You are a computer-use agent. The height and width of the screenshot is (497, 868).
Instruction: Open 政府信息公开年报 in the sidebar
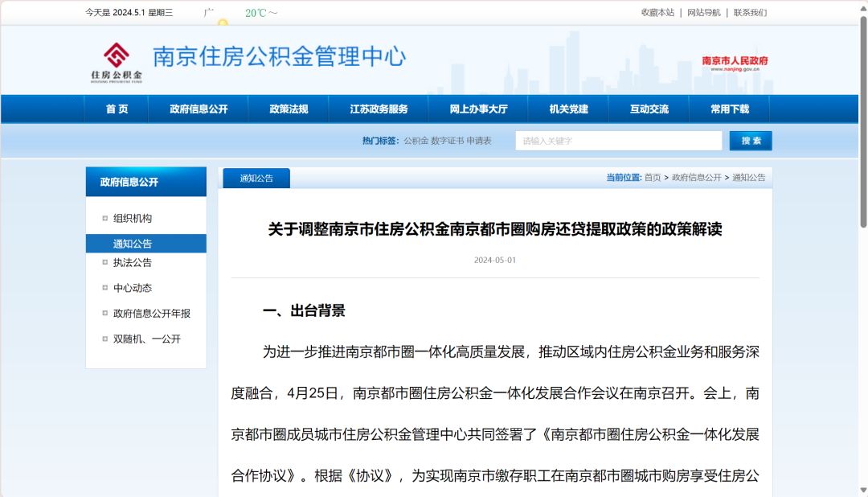151,314
